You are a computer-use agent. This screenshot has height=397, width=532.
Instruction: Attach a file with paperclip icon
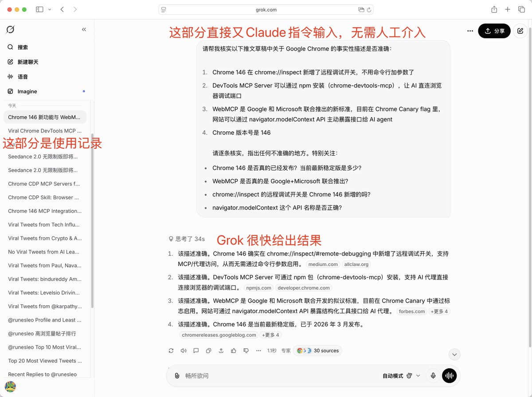point(177,376)
